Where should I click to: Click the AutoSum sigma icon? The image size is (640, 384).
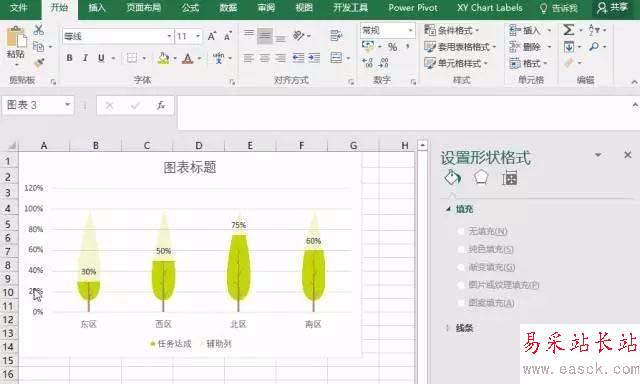click(569, 30)
